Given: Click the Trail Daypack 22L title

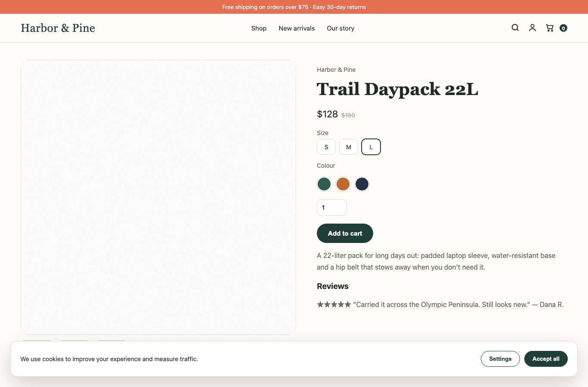Looking at the screenshot, I should [397, 89].
